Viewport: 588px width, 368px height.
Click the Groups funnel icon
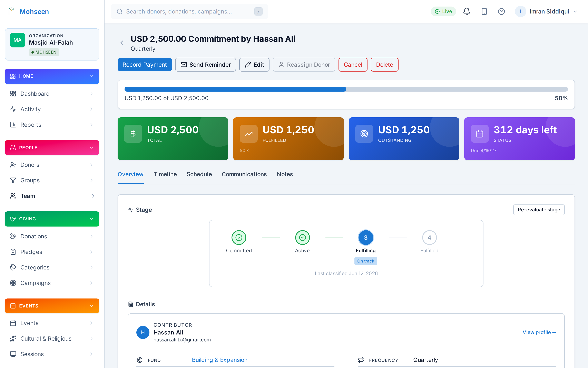pyautogui.click(x=13, y=180)
